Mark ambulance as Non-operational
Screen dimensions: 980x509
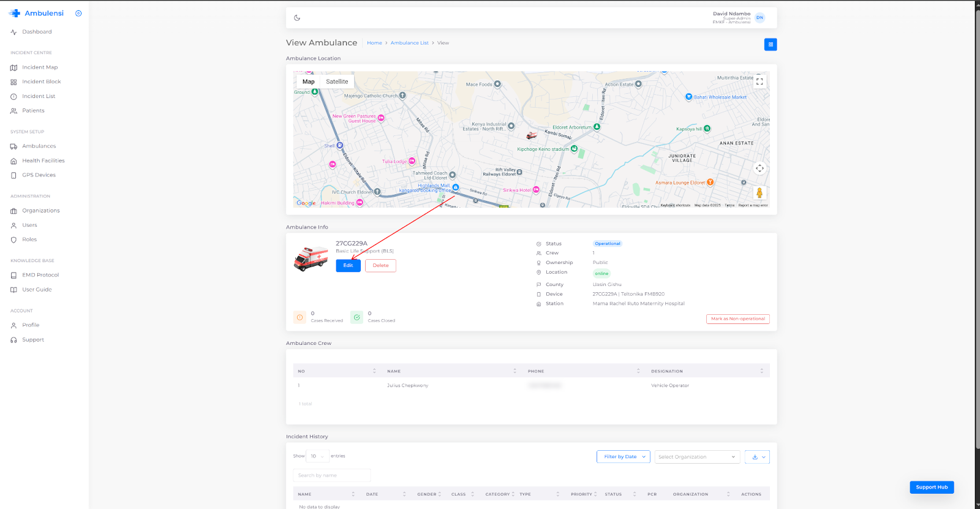pyautogui.click(x=737, y=319)
